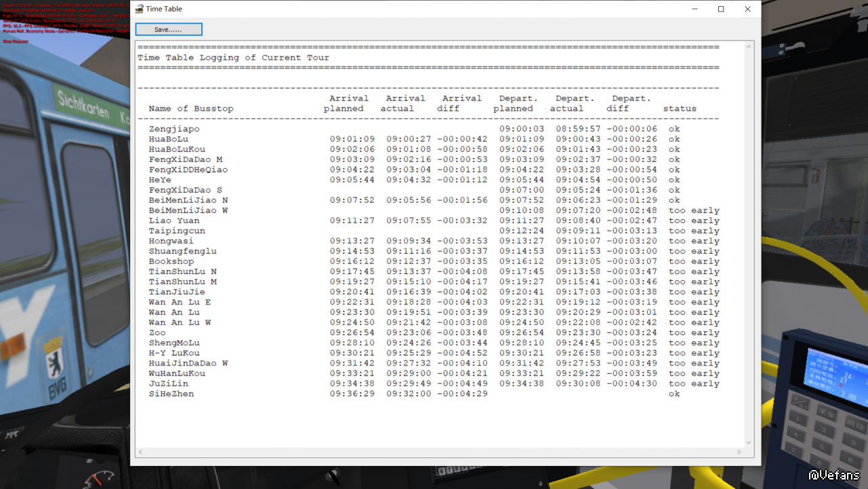The image size is (868, 489).
Task: Select the 'JuZiLin' bus stop name
Action: click(x=169, y=383)
